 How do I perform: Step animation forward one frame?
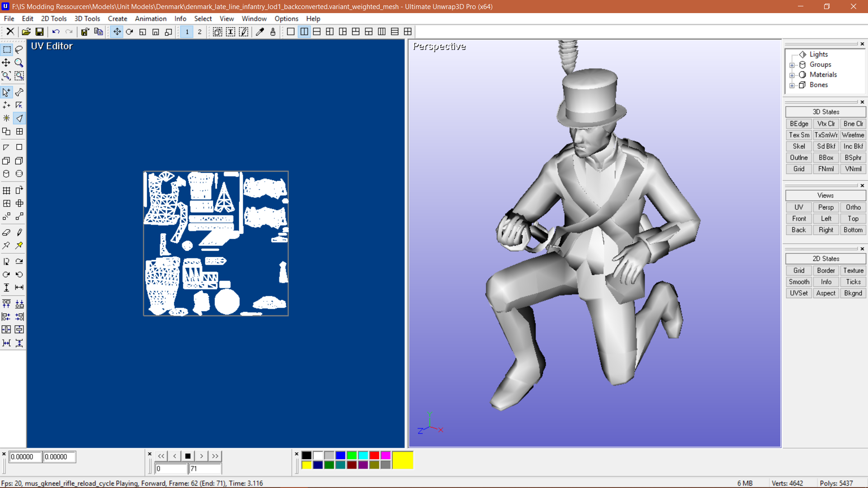click(202, 456)
